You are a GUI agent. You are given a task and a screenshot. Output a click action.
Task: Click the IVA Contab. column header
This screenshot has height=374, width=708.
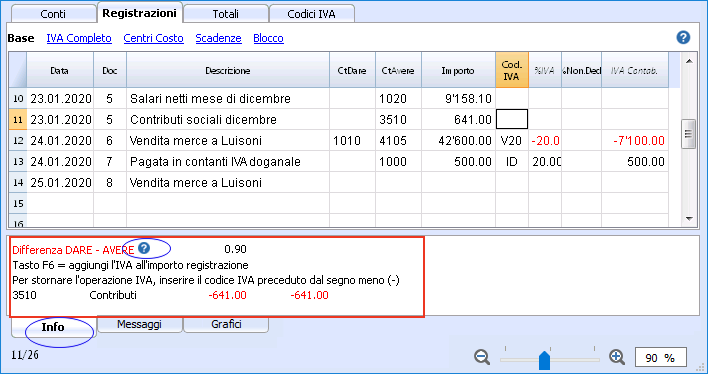(634, 70)
